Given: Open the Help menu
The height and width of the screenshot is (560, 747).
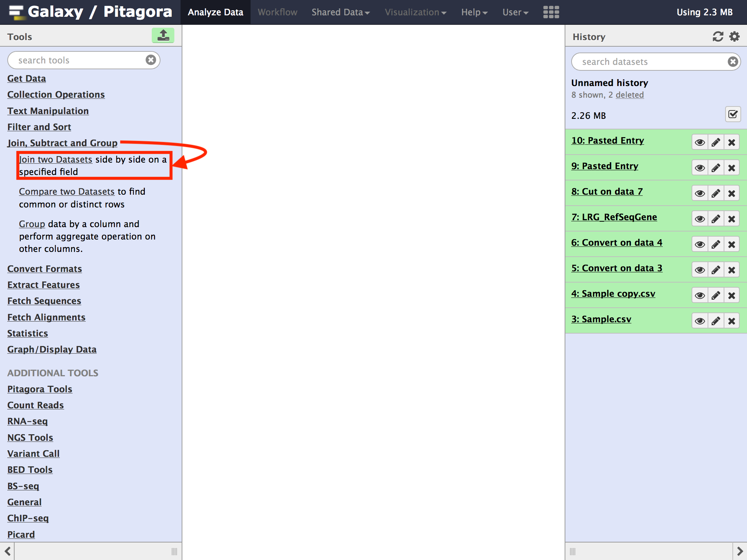Looking at the screenshot, I should pos(474,12).
